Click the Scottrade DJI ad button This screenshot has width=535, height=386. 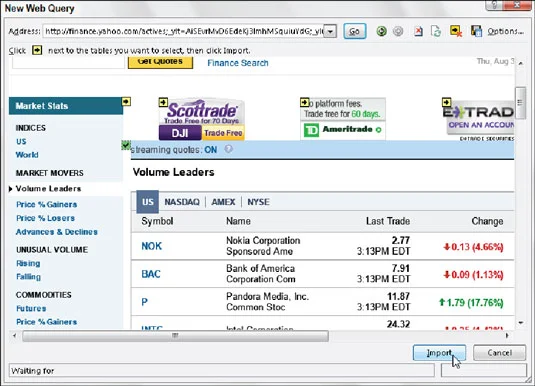[180, 133]
